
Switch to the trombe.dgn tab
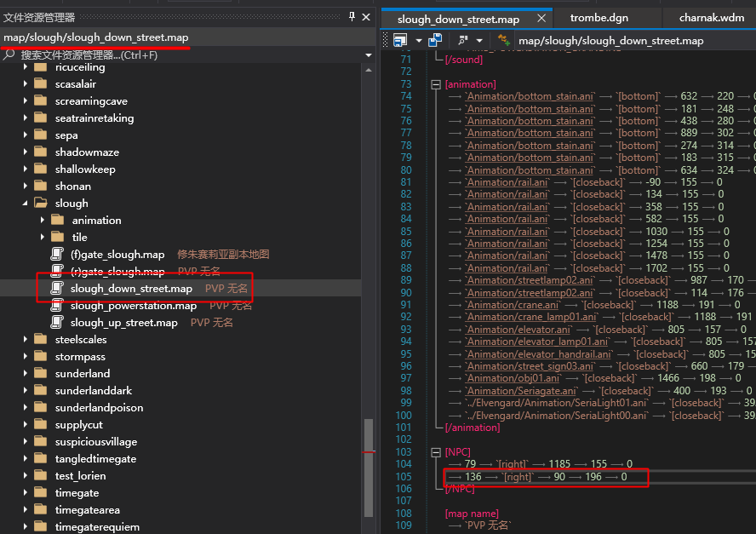[598, 18]
